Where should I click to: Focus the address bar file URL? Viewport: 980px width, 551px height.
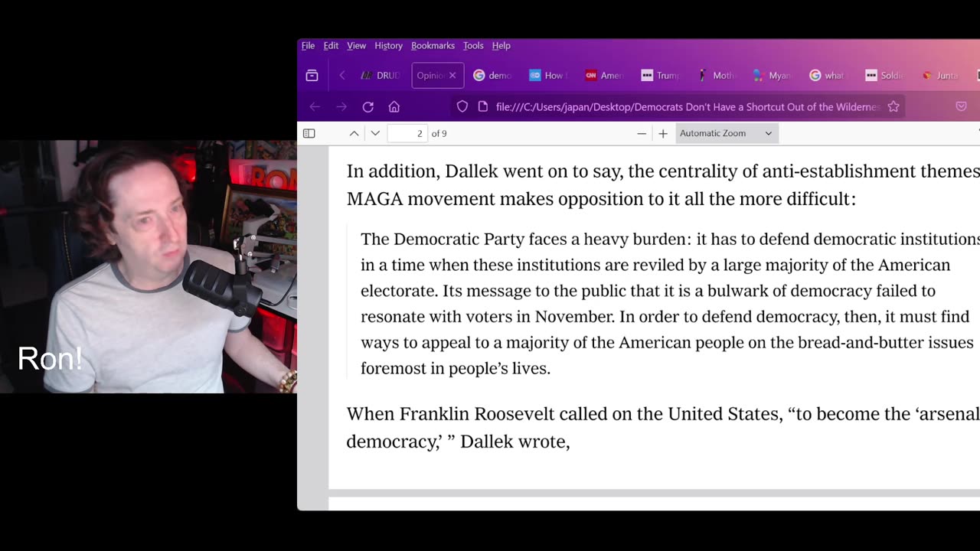coord(688,107)
